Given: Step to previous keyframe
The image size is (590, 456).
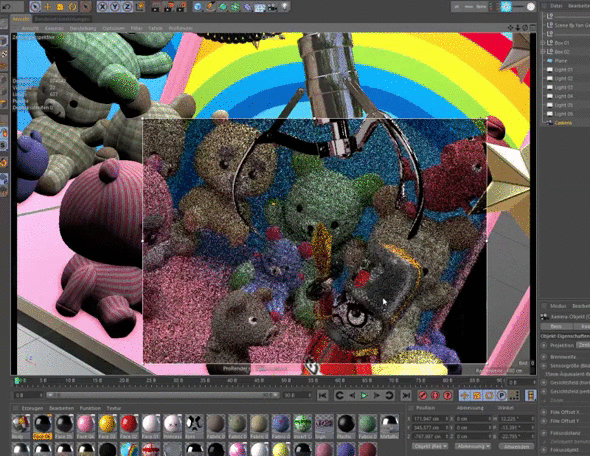Looking at the screenshot, I should tap(339, 395).
